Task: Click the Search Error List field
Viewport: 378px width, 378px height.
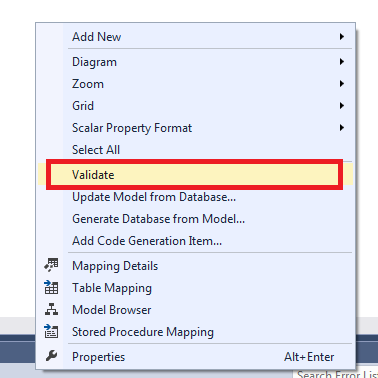Action: pyautogui.click(x=336, y=374)
